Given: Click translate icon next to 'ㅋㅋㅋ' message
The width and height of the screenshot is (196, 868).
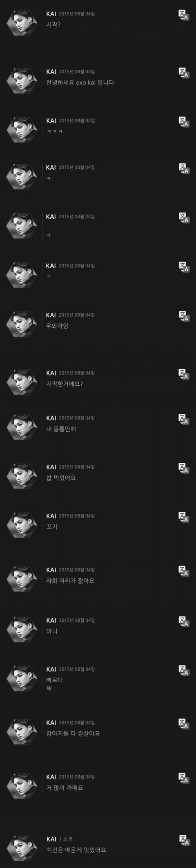Looking at the screenshot, I should tap(184, 122).
